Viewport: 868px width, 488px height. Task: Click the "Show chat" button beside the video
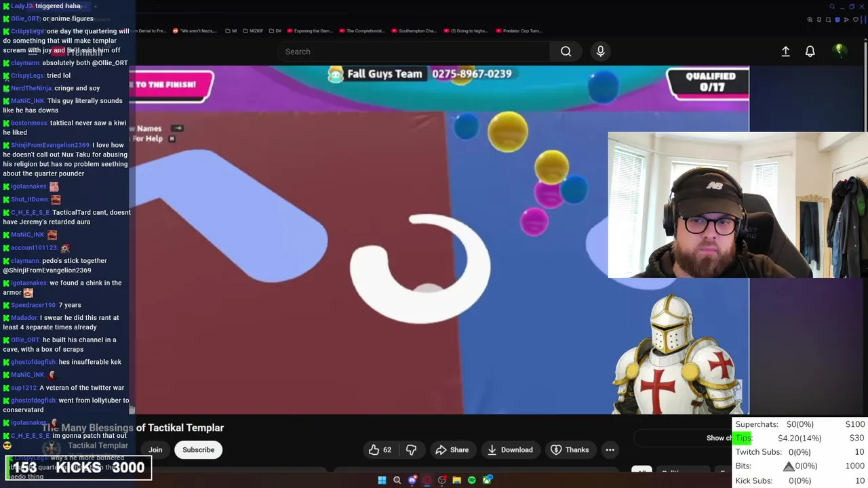[x=719, y=438]
